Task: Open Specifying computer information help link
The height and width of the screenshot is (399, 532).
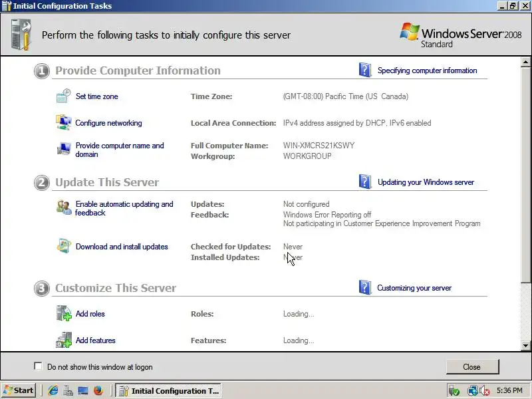Action: click(x=427, y=70)
